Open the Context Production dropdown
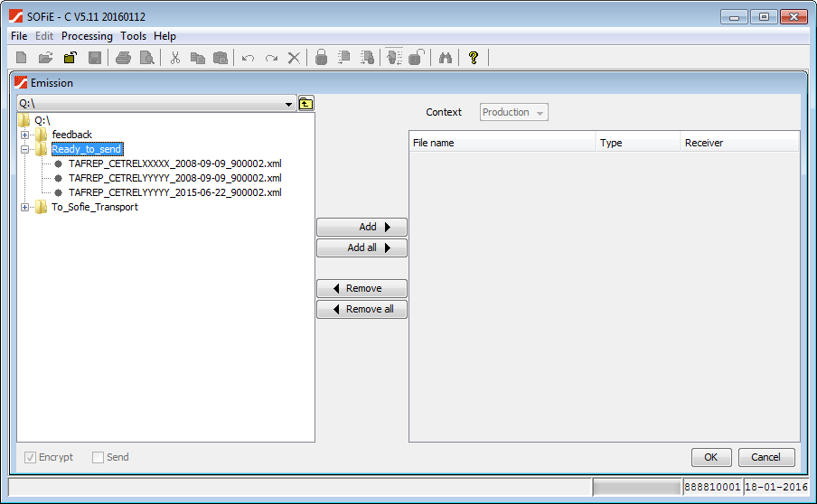 tap(513, 113)
